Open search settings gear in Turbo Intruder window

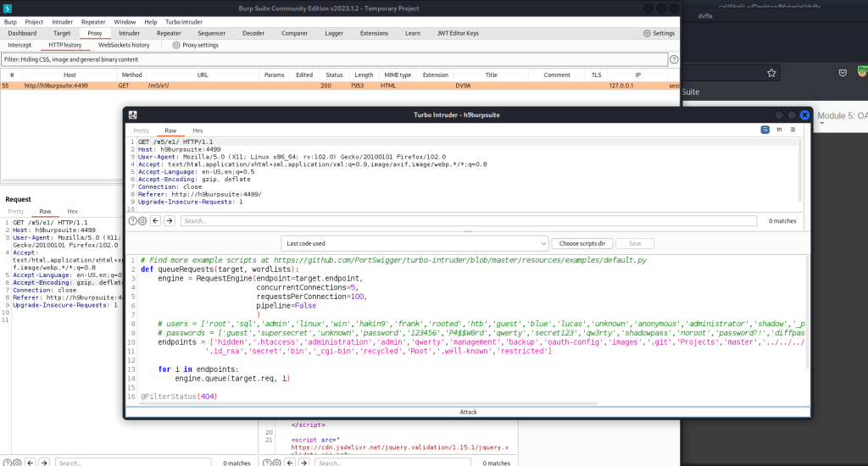[x=142, y=221]
